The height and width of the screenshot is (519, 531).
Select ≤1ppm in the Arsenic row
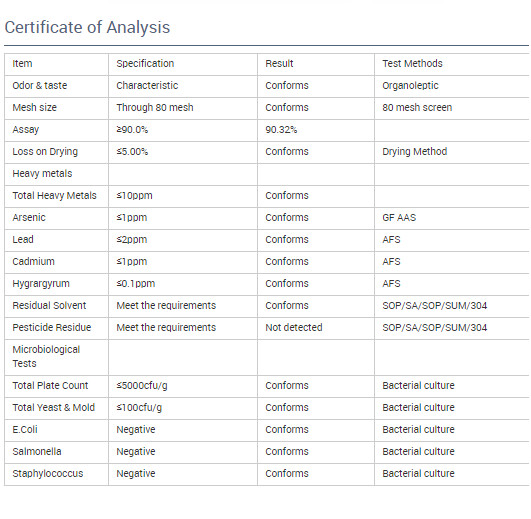click(132, 218)
